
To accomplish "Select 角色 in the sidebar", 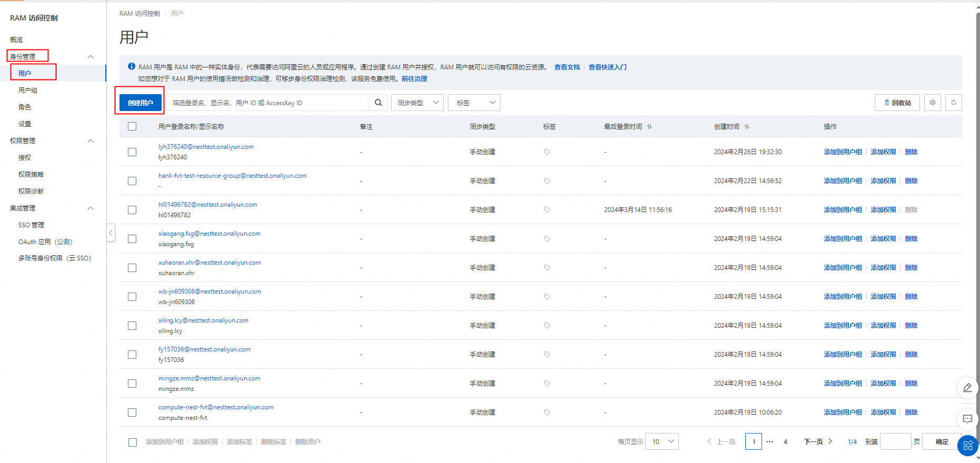I will tap(25, 107).
